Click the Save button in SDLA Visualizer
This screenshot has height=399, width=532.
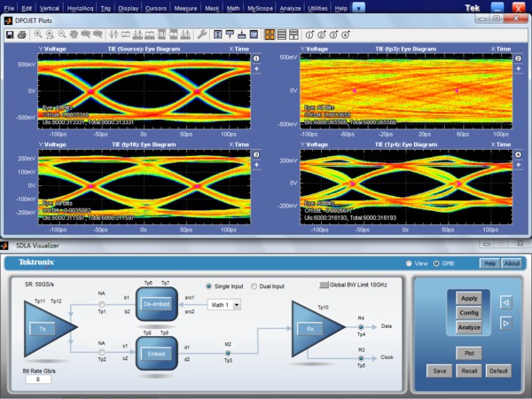(440, 371)
